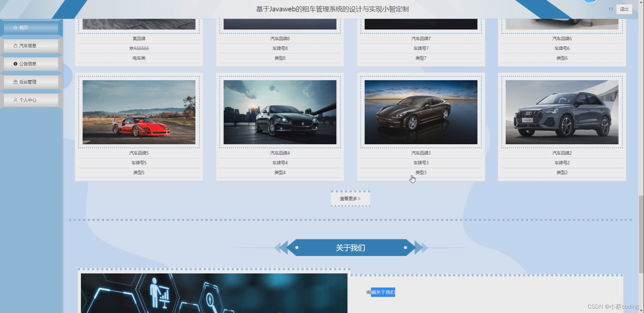Image resolution: width=644 pixels, height=313 pixels.
Task: Click the 车牌号2 text
Action: point(562,163)
